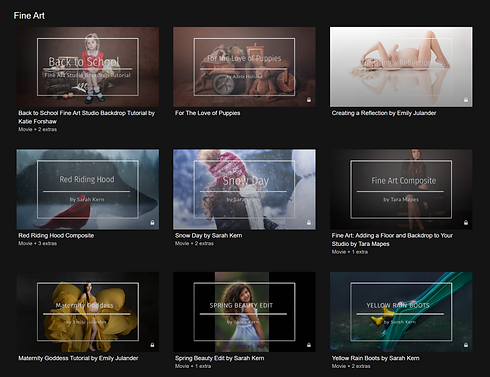Click 'Movie + 2 extras' under Back to School

[38, 129]
